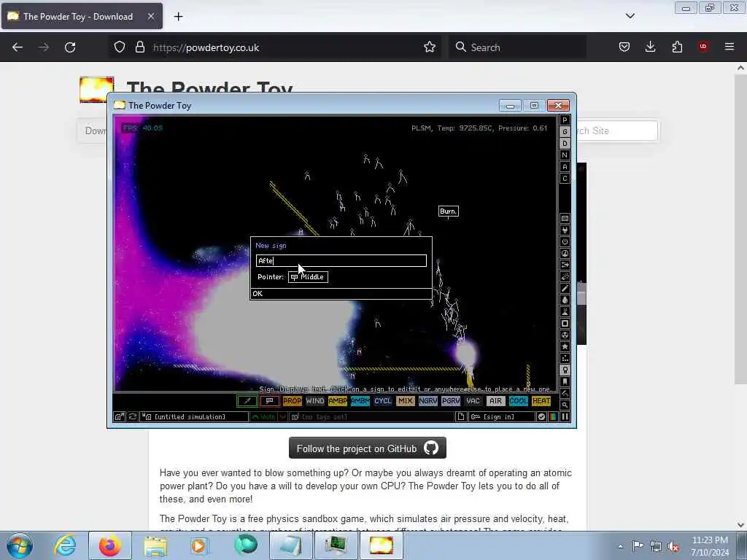Select the sample picker tool
Screen dimensions: 747x560
(x=247, y=401)
